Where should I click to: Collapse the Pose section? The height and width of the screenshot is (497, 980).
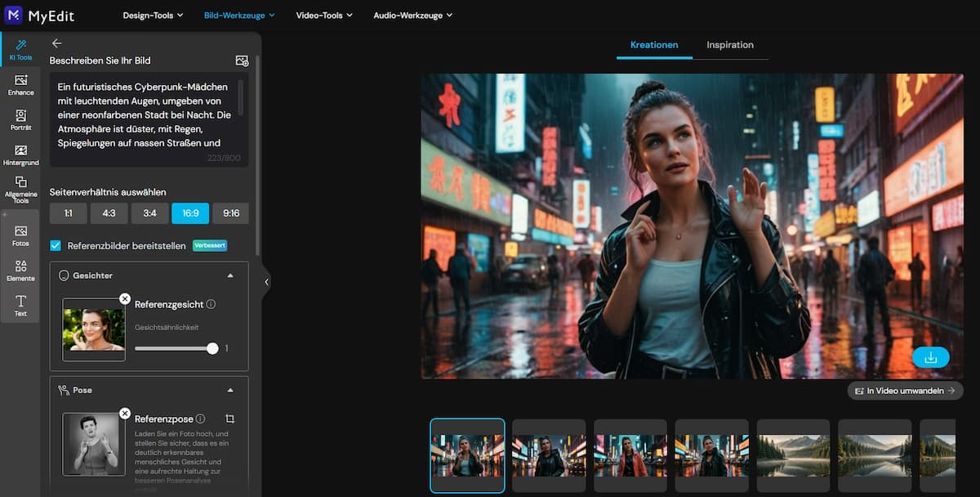(x=230, y=390)
